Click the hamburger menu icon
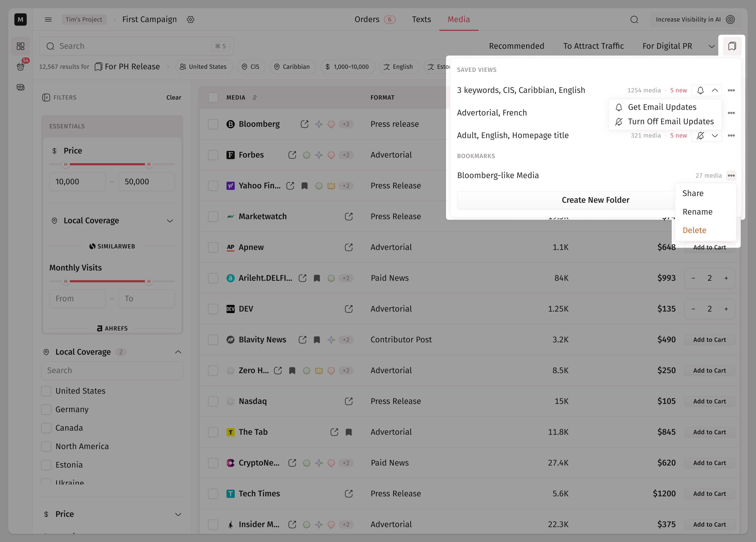Image resolution: width=756 pixels, height=542 pixels. [x=48, y=20]
